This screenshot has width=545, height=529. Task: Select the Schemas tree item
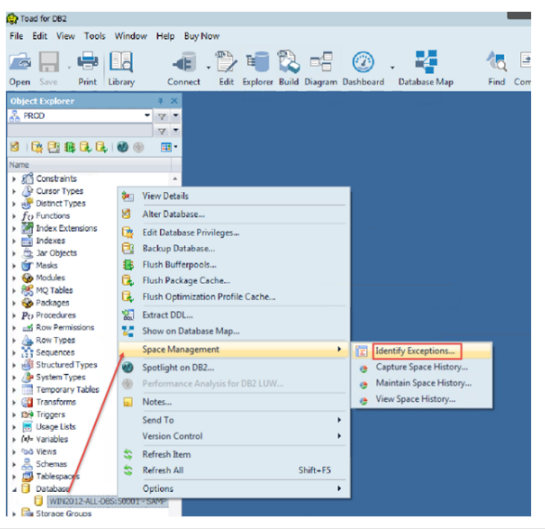coord(51,464)
